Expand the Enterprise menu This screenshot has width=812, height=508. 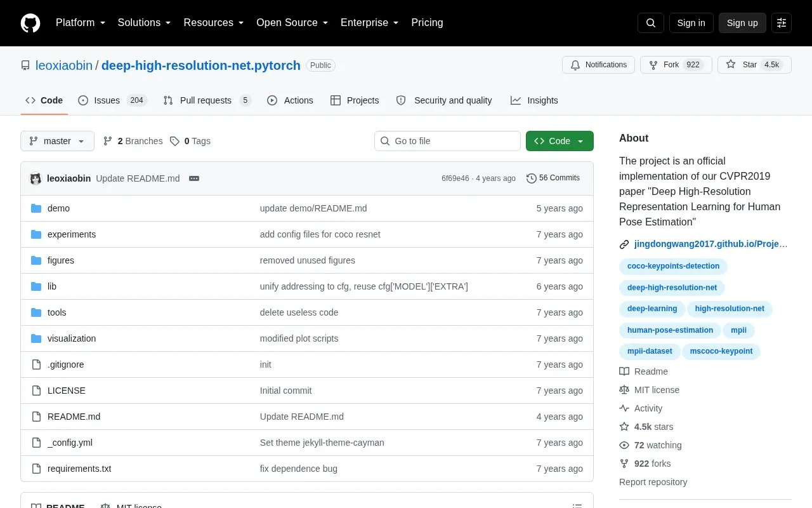[x=370, y=23]
